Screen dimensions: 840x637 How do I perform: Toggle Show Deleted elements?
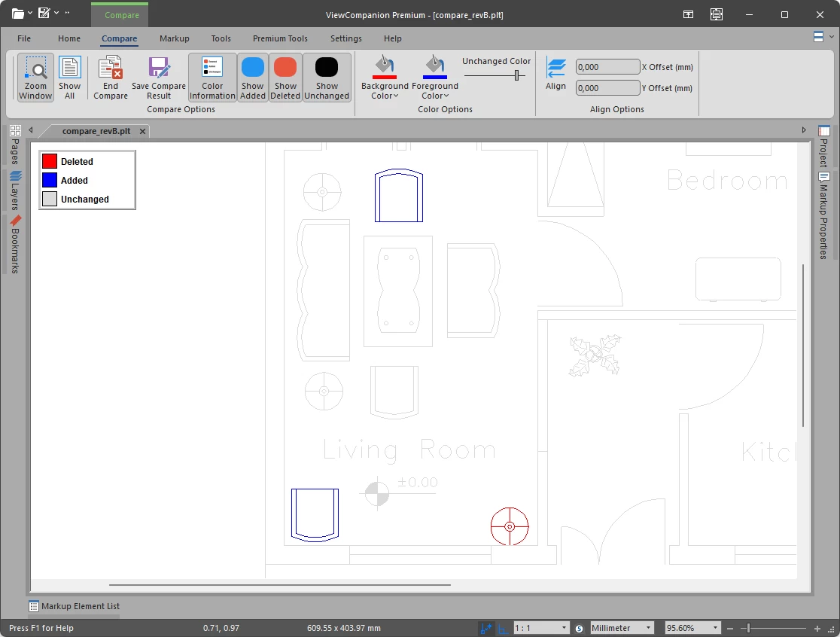285,78
